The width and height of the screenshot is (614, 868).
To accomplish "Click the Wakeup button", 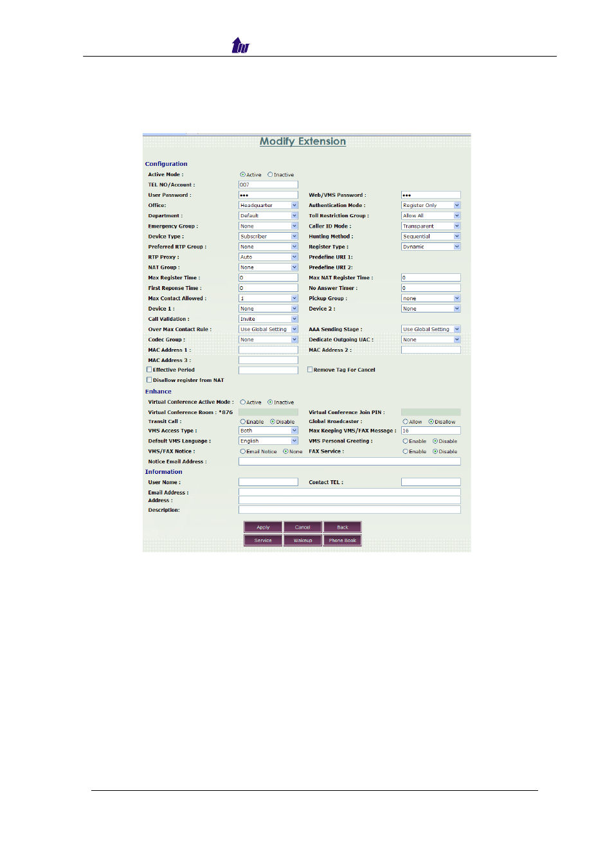I will pyautogui.click(x=303, y=540).
